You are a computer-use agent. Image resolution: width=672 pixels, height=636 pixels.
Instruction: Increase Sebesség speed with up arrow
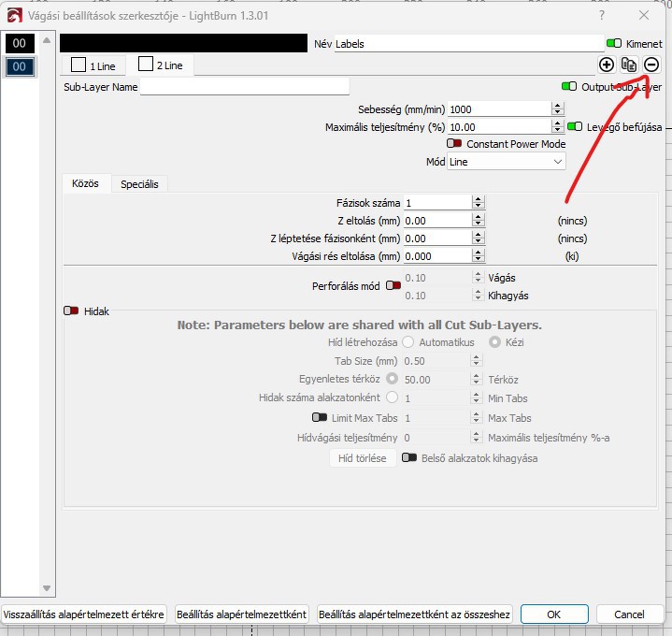[558, 106]
